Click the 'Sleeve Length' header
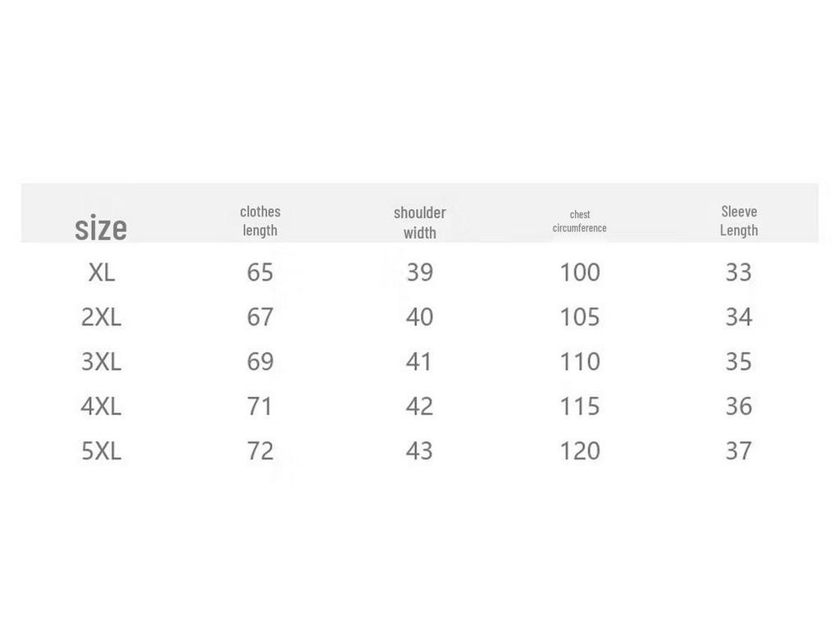The image size is (840, 630). tap(738, 221)
